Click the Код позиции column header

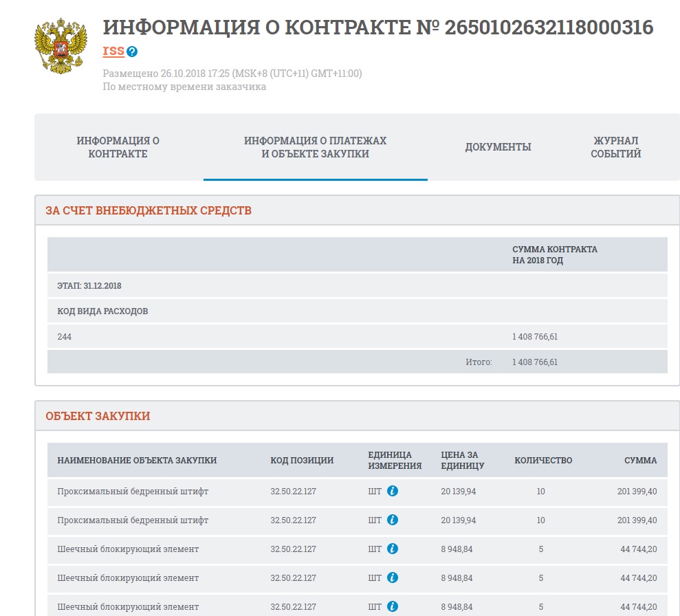tap(302, 461)
